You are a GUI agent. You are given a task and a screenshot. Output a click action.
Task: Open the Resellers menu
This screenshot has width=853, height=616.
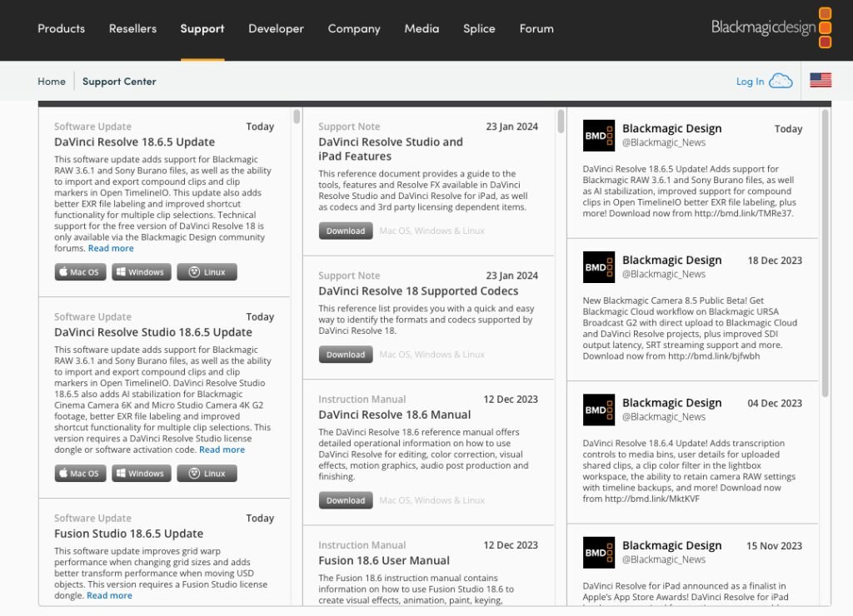(x=132, y=28)
